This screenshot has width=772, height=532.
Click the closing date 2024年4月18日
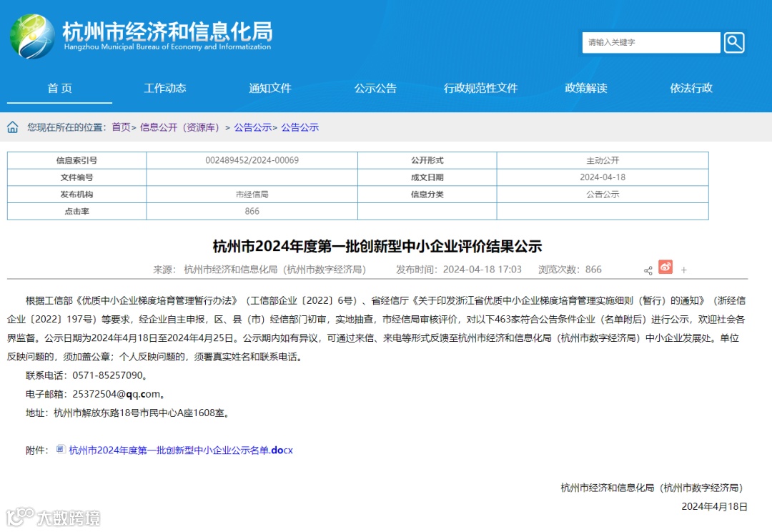click(x=714, y=506)
